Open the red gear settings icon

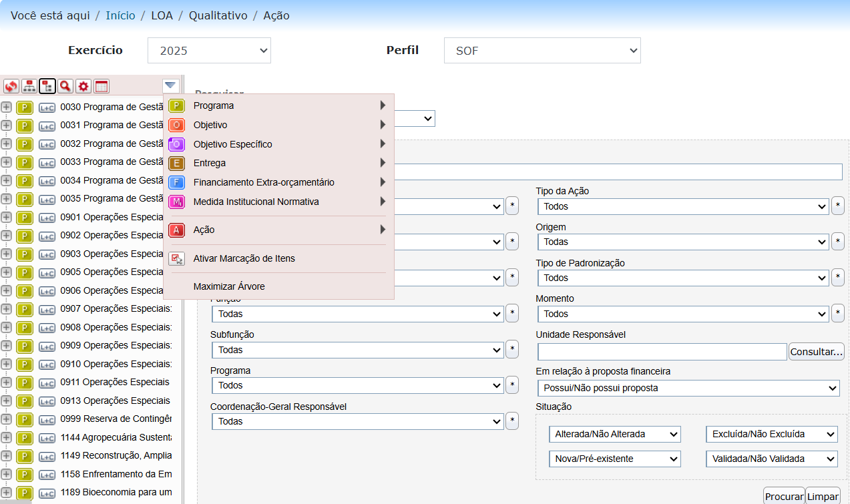pyautogui.click(x=83, y=86)
